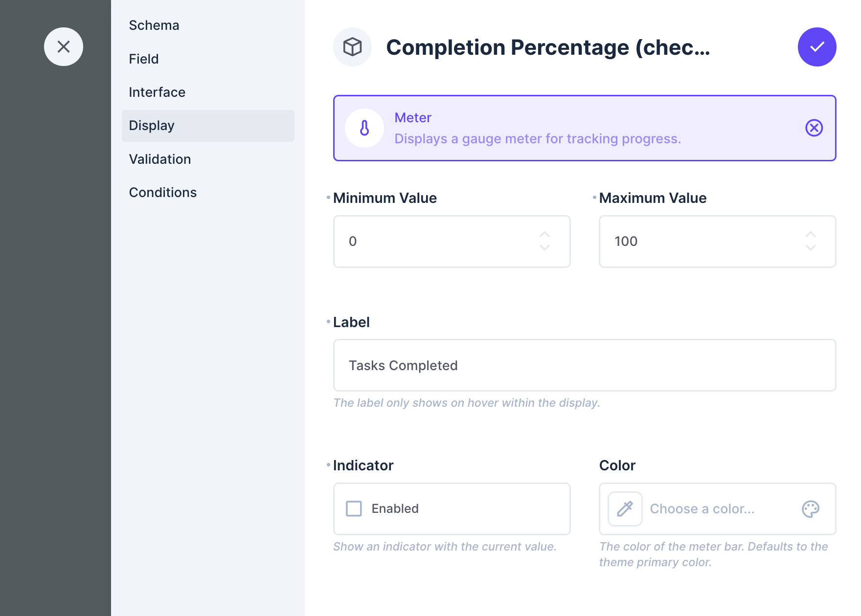Screen dimensions: 861x616
Task: Save changes with the checkmark button
Action: coord(817,47)
